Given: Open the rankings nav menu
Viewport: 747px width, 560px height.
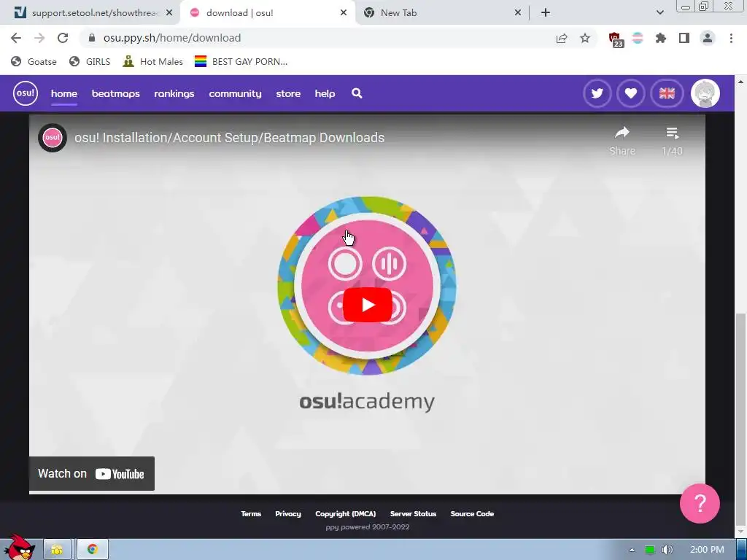Looking at the screenshot, I should pyautogui.click(x=174, y=93).
